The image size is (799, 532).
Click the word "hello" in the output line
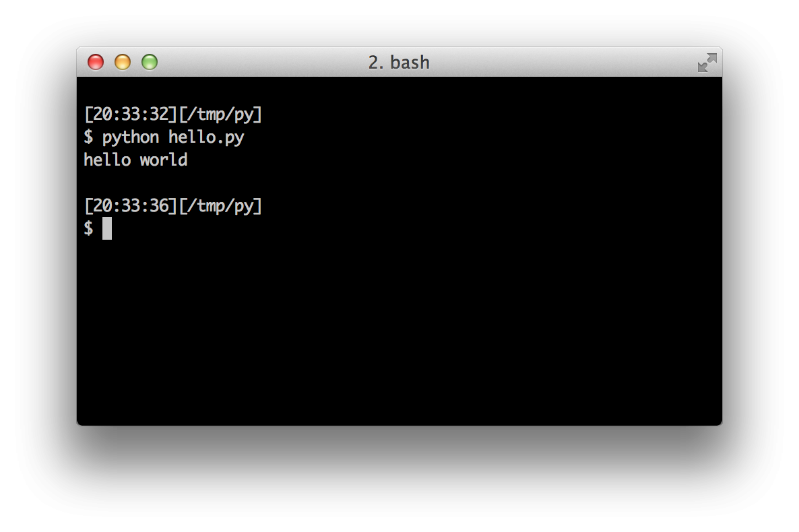tap(108, 160)
